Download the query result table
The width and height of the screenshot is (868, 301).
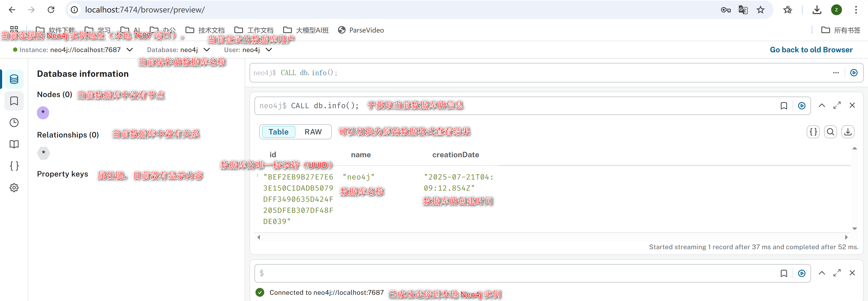(848, 132)
